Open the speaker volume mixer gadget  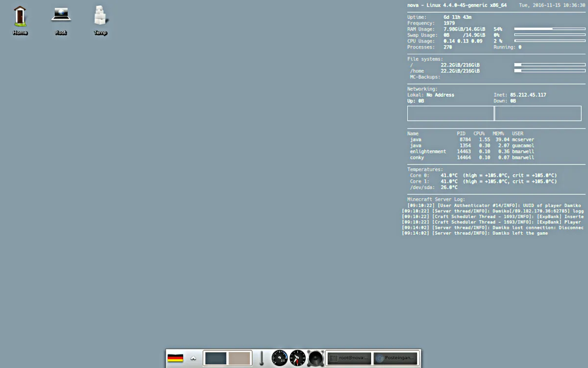(x=315, y=358)
